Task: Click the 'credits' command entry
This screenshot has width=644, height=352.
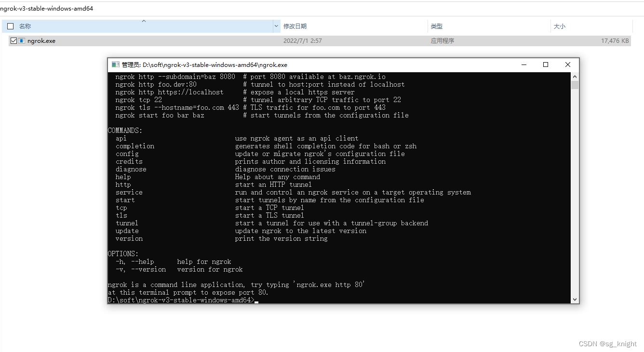Action: point(129,161)
